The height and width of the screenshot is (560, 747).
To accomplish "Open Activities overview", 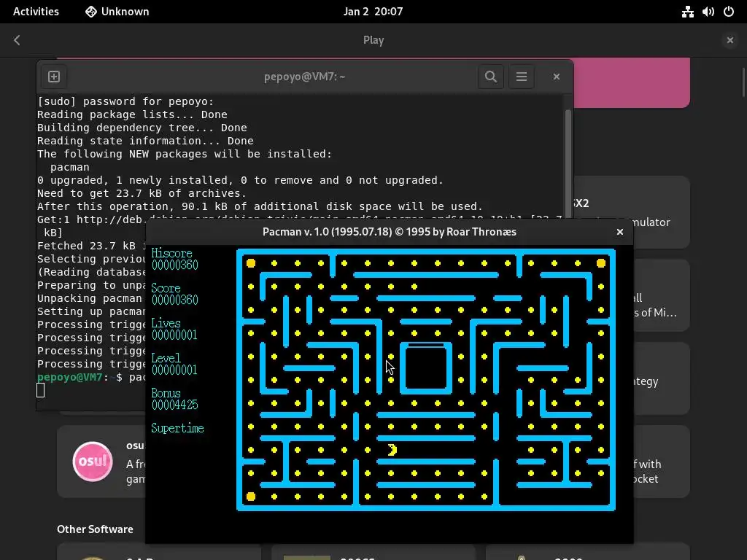I will [x=36, y=12].
